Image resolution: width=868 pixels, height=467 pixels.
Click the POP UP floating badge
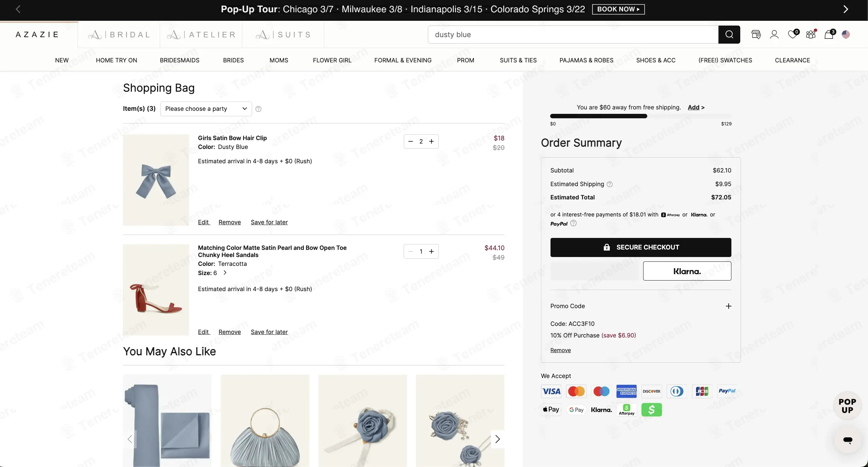point(847,406)
